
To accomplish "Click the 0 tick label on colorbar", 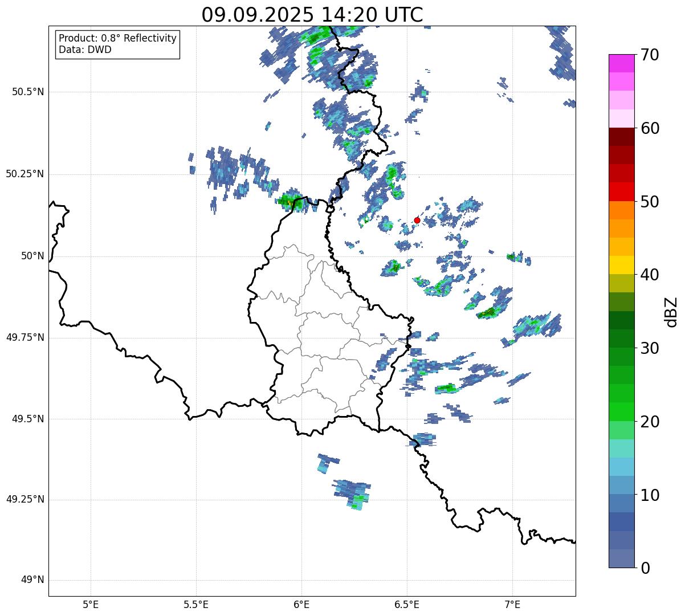I will [646, 568].
